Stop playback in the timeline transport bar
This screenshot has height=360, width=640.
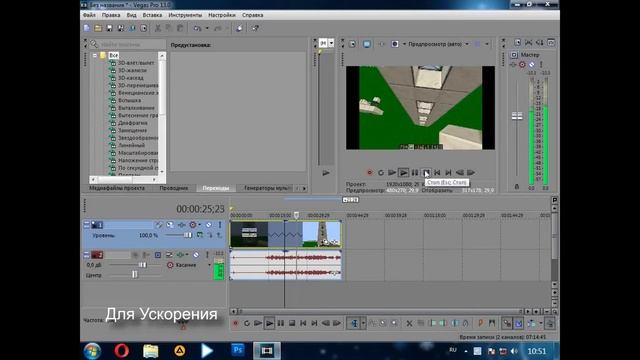click(292, 323)
